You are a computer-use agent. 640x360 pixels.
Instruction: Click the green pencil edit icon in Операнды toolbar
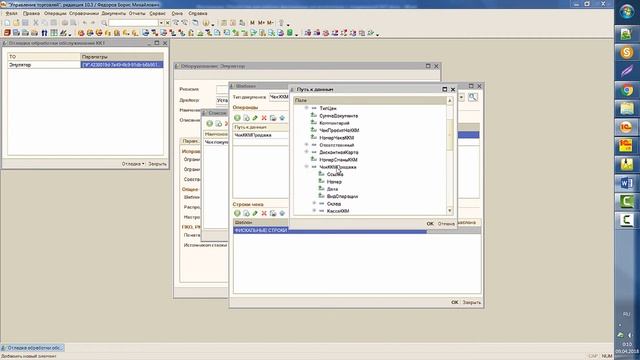(x=255, y=118)
